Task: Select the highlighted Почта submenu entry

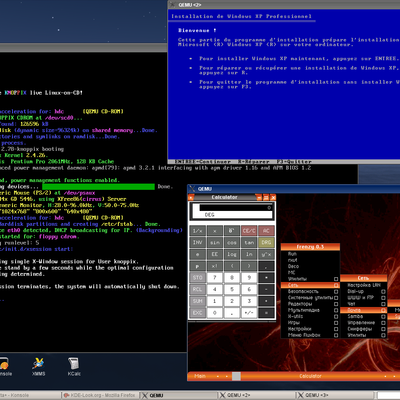Action: coord(363,310)
